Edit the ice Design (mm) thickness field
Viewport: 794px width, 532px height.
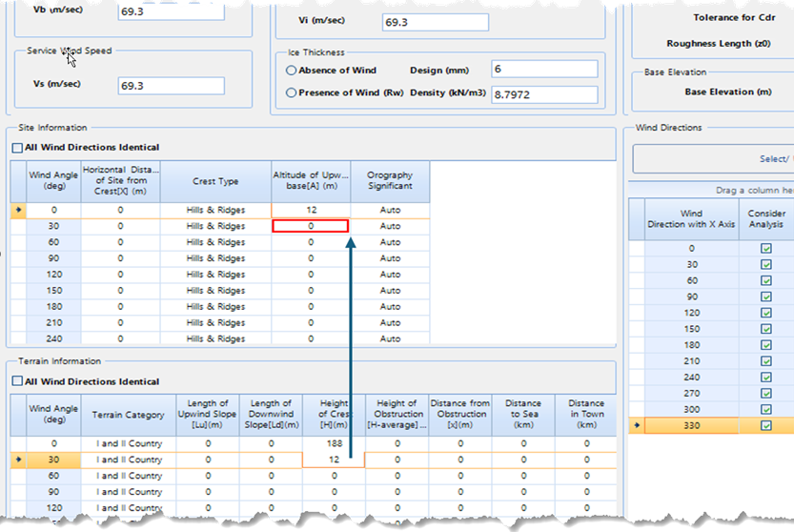point(543,70)
